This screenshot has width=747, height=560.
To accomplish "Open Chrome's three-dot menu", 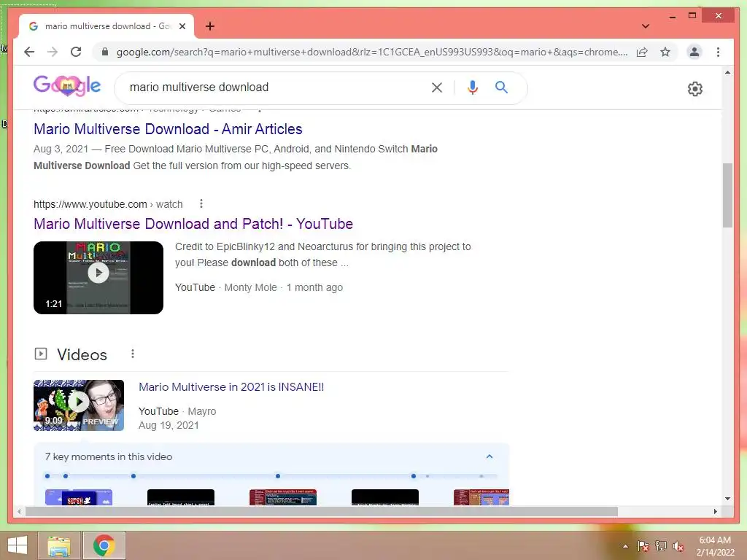I will tap(718, 52).
